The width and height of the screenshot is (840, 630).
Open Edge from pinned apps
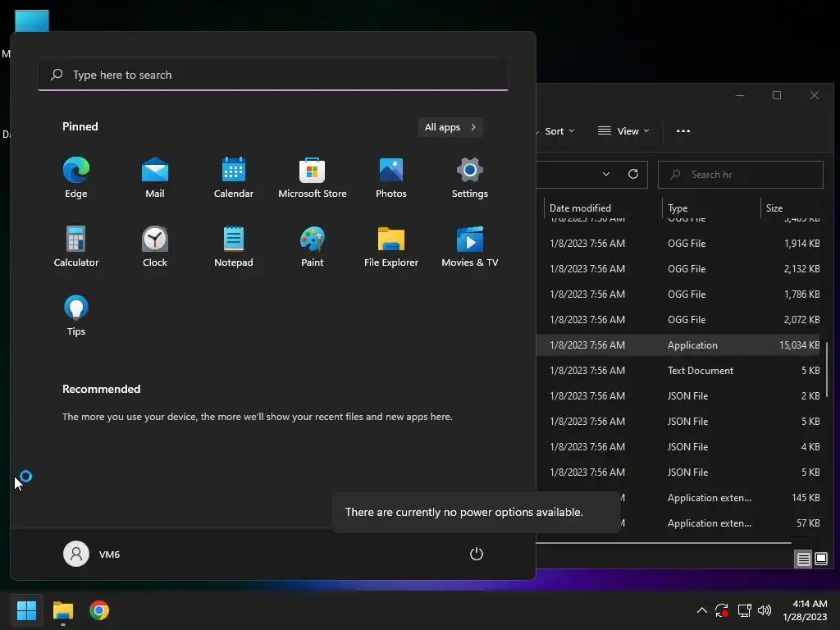pyautogui.click(x=76, y=178)
